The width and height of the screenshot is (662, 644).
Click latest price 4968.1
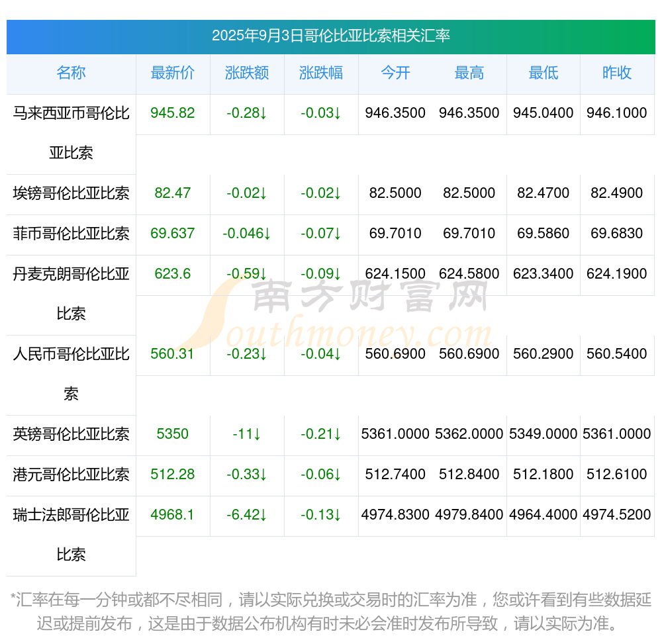pyautogui.click(x=173, y=515)
